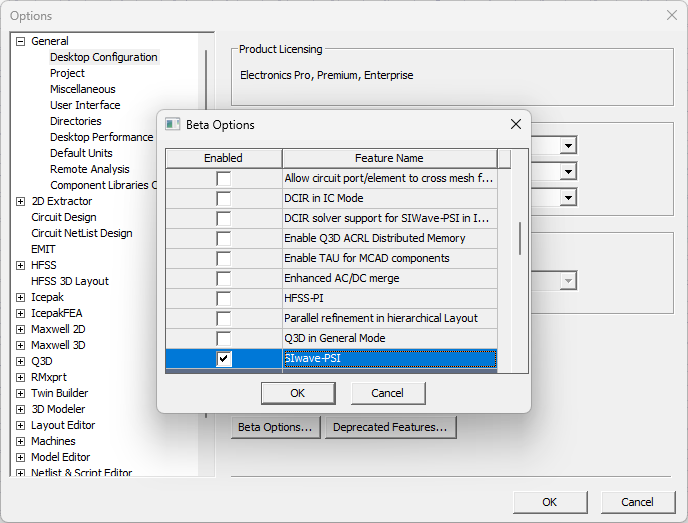This screenshot has height=523, width=688.
Task: Expand the IcepakFEA tree node
Action: pyautogui.click(x=20, y=313)
